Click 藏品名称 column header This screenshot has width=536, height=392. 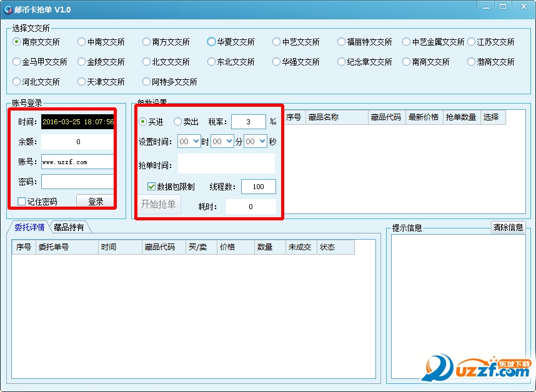click(x=337, y=117)
